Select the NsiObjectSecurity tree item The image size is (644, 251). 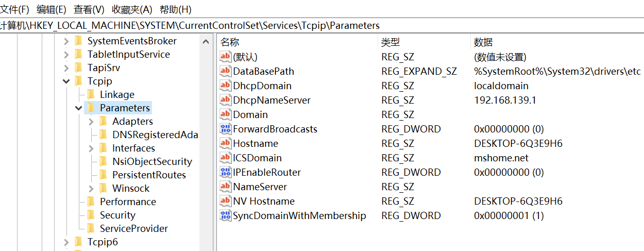pos(152,161)
